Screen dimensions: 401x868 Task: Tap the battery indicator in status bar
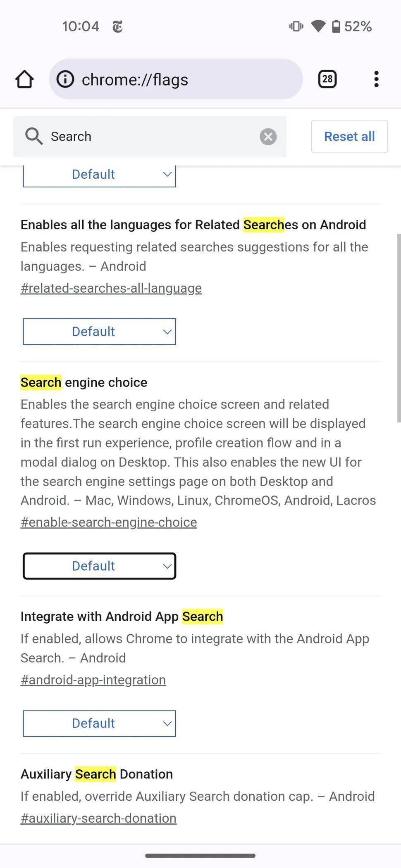click(x=337, y=26)
